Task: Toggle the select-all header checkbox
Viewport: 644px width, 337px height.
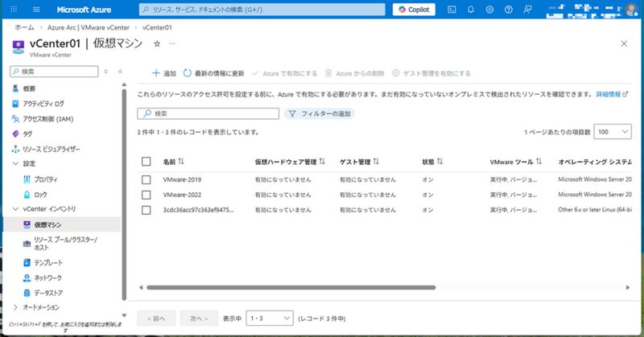Action: tap(147, 162)
